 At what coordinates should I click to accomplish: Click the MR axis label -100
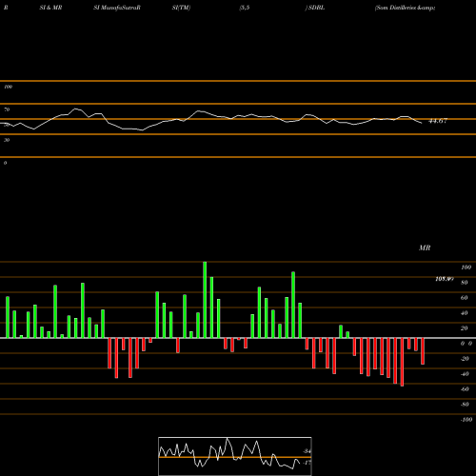tap(466, 420)
